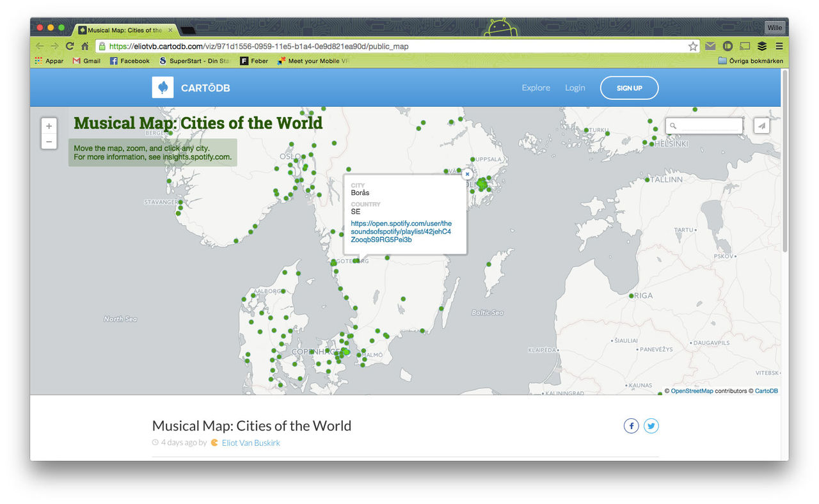Click the fullscreen arrow button on map

point(761,126)
